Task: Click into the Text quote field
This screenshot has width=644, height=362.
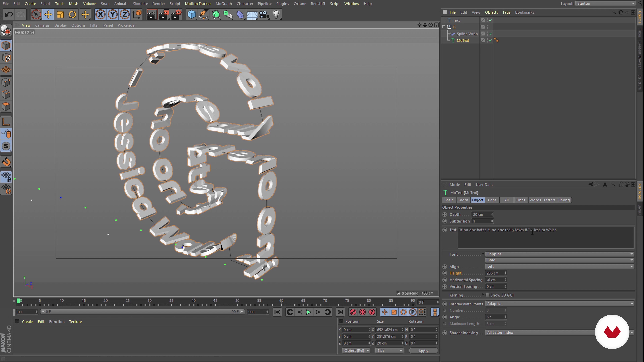Action: point(546,237)
